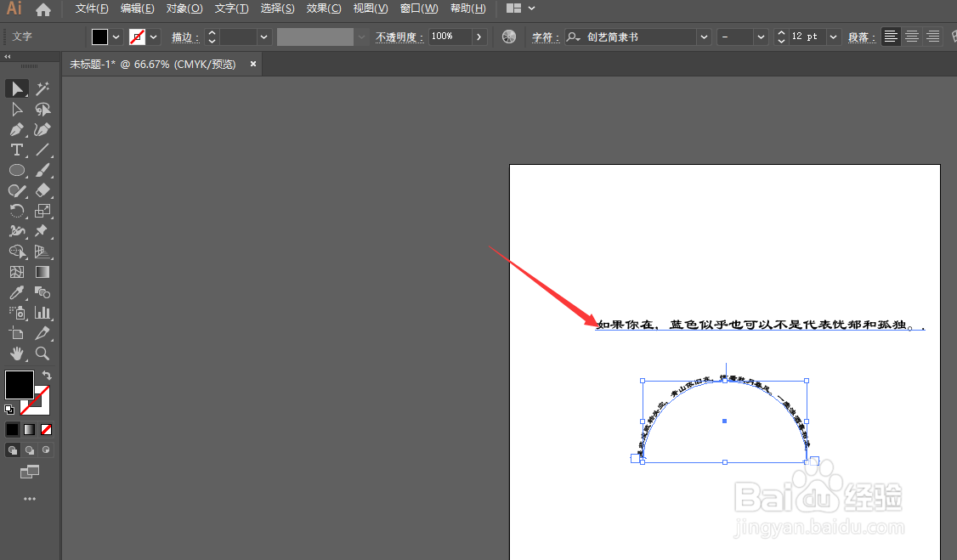
Task: Activate the Symbol Sprayer tool
Action: 16,313
